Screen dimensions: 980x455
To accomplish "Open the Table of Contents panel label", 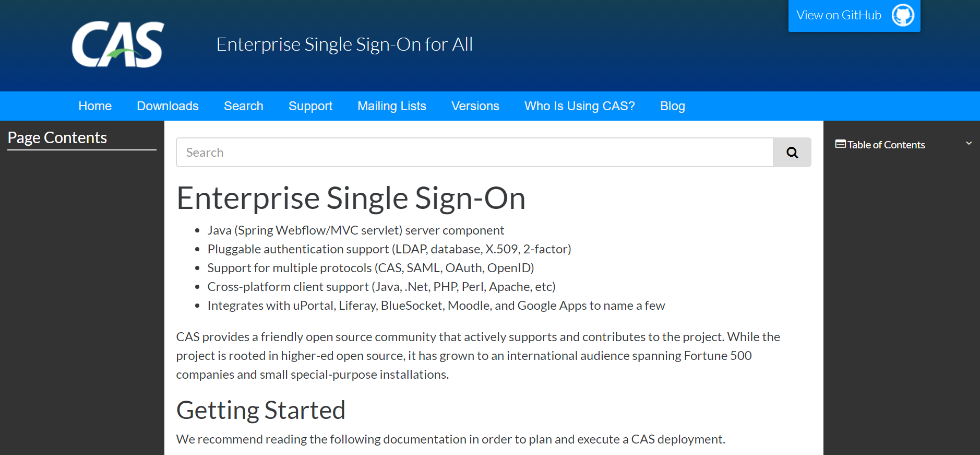I will point(886,145).
